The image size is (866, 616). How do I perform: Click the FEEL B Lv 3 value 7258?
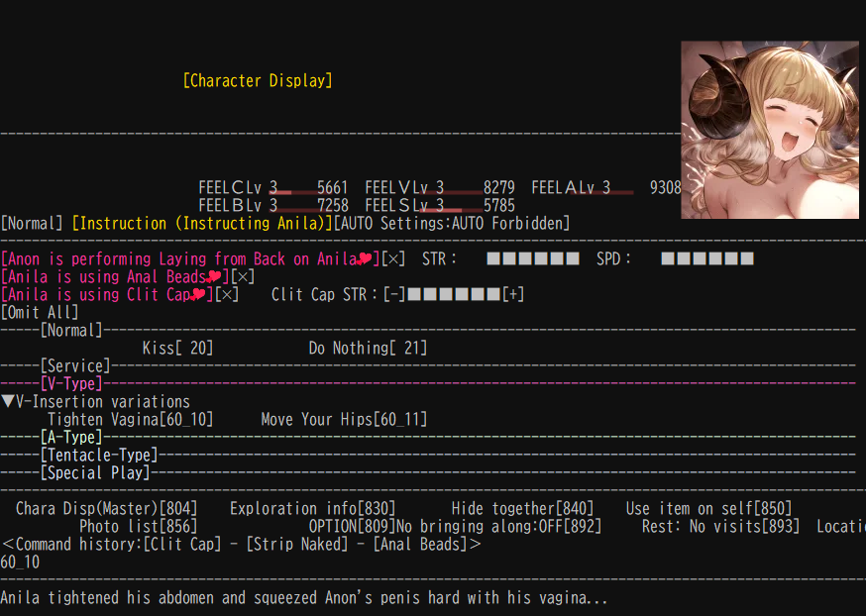[333, 205]
